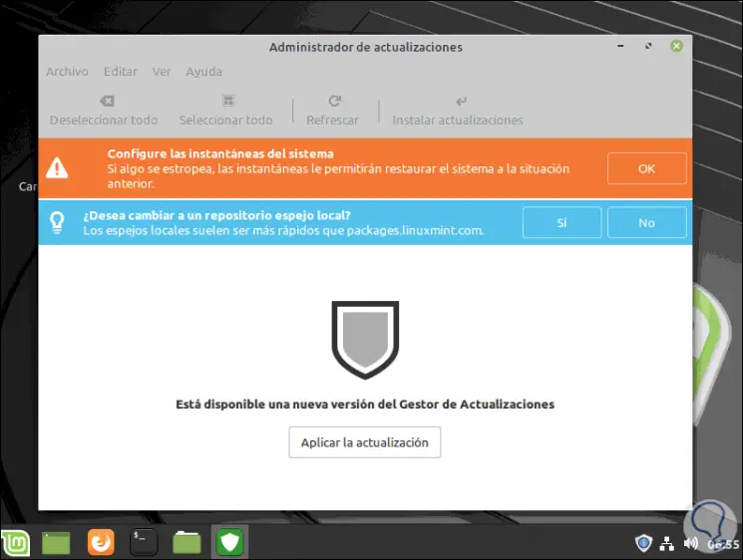Screen dimensions: 743x560
Task: Open the terminal from the taskbar
Action: coord(144,542)
